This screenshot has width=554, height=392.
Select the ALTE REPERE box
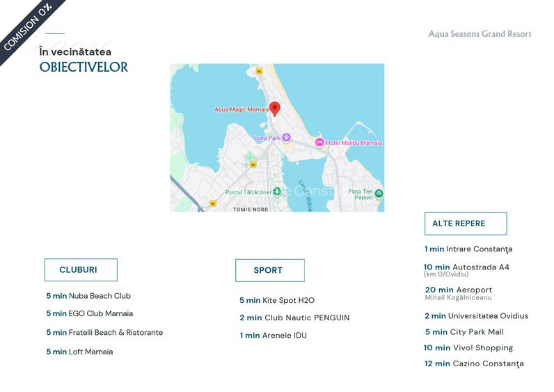[465, 224]
